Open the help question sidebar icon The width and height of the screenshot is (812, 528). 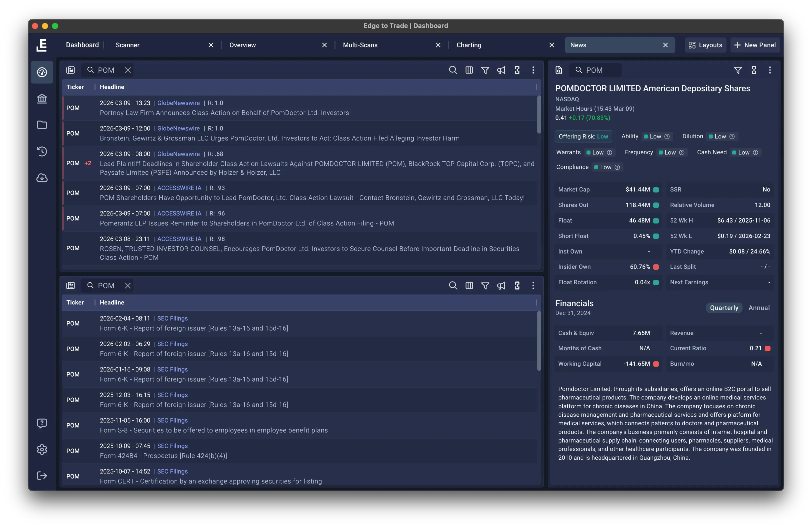coord(42,423)
